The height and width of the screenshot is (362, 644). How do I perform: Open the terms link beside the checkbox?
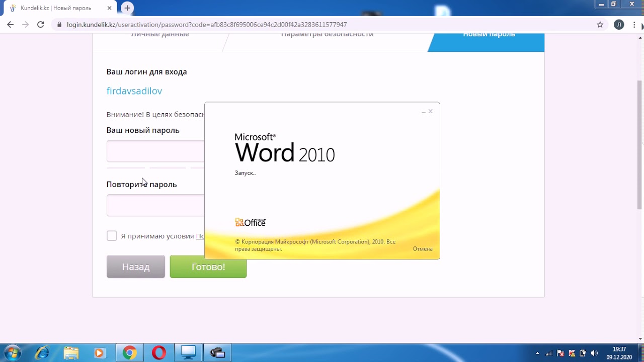point(200,236)
